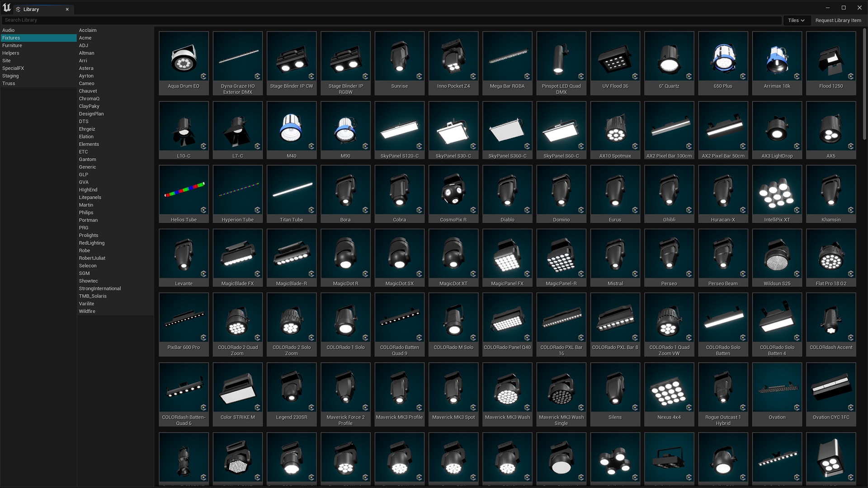Click sync icon on Arrimax 18k tile

click(797, 76)
